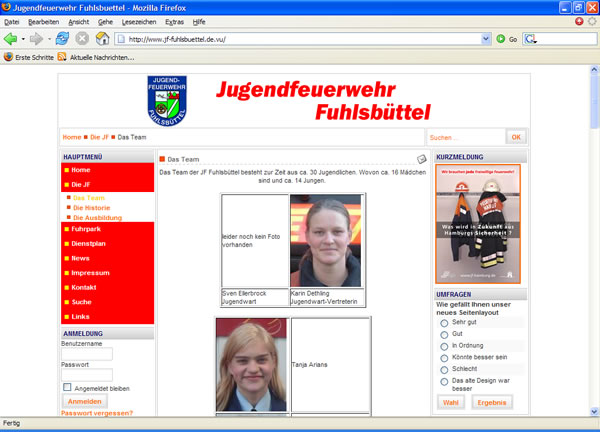The image size is (600, 432).
Task: Click the green Go button icon
Action: (501, 39)
